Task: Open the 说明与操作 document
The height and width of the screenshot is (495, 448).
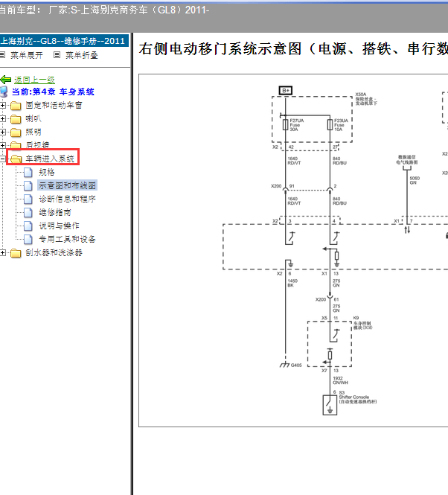Action: point(59,226)
